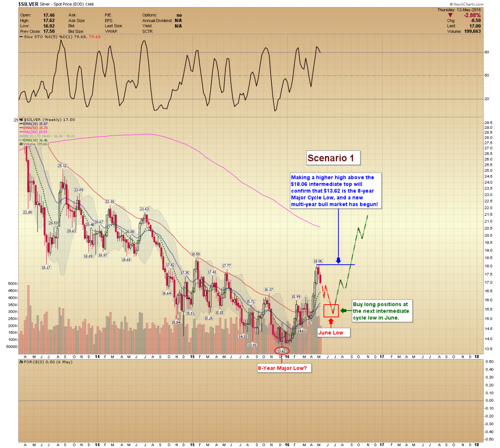The image size is (500, 448).
Task: Click the red circle around 13.62
Action: pyautogui.click(x=282, y=350)
